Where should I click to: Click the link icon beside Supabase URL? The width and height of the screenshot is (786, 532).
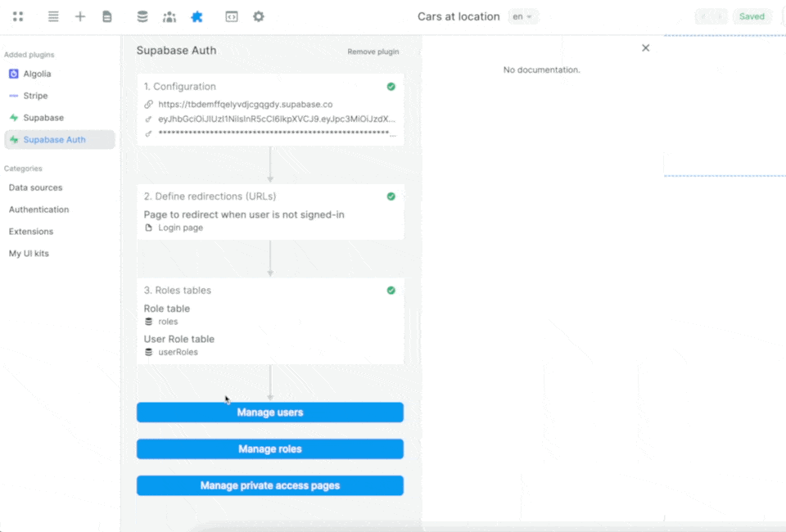148,104
